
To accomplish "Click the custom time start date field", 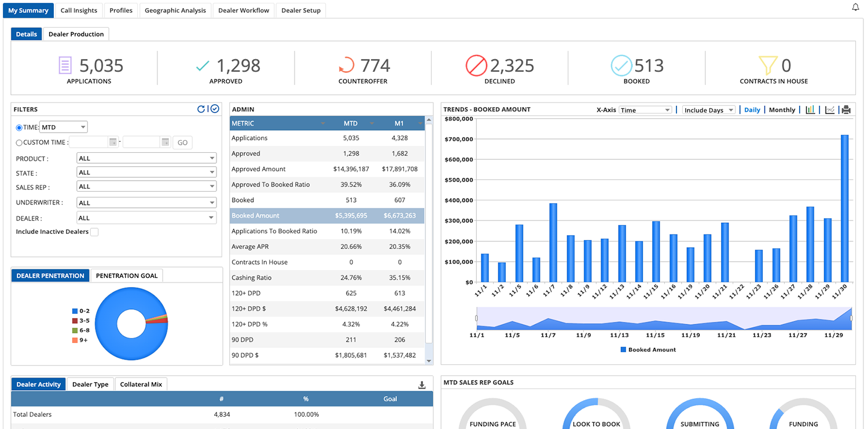I will pyautogui.click(x=89, y=142).
